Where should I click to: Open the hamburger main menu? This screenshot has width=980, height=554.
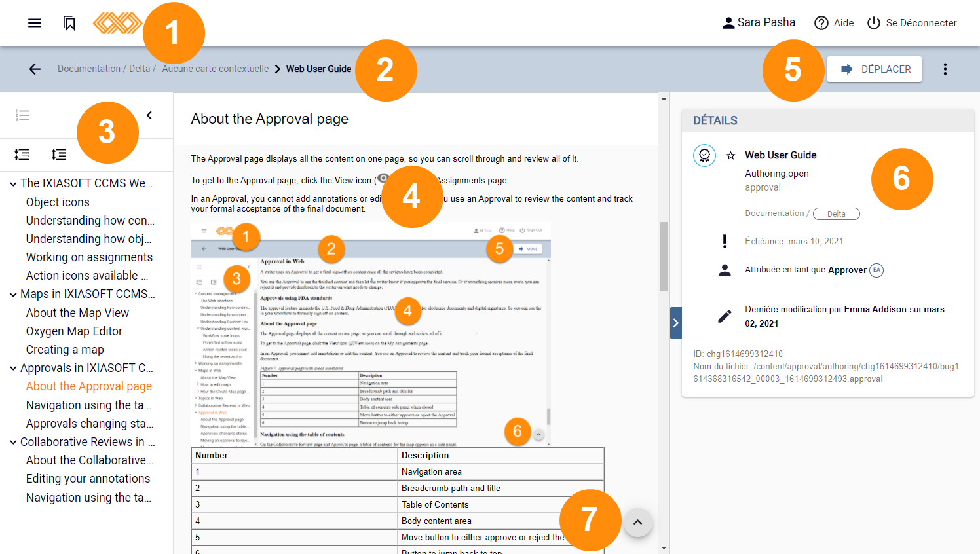[x=35, y=23]
